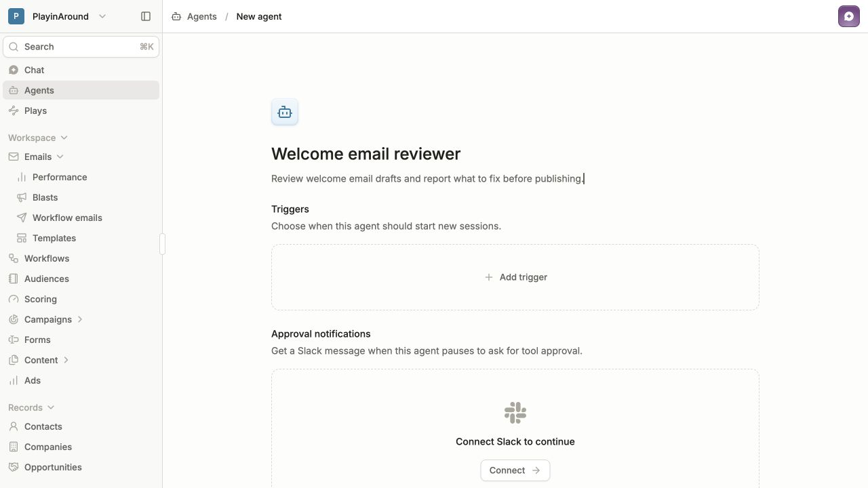Collapse the sidebar with the panel icon

[x=146, y=16]
